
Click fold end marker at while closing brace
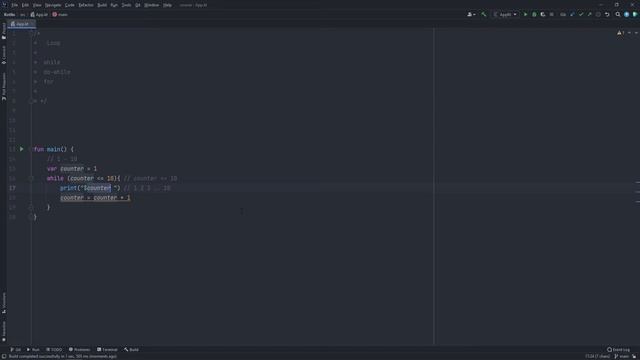click(x=31, y=207)
